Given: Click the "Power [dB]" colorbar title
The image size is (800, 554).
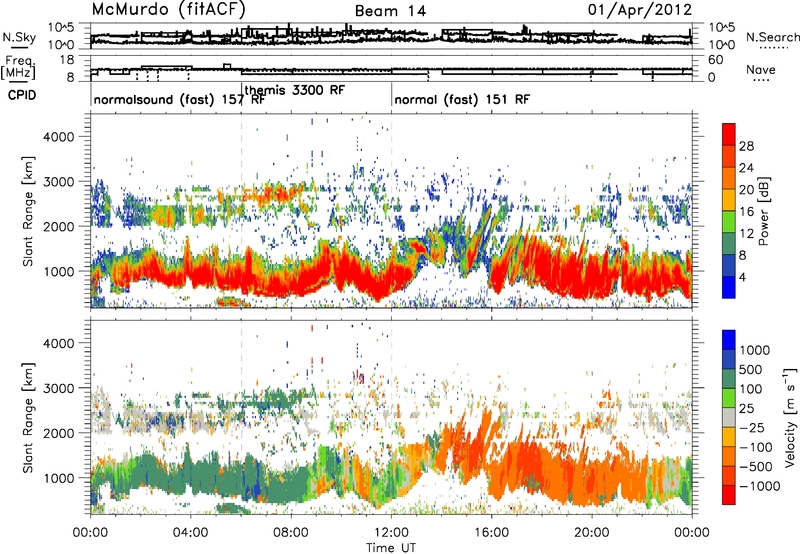Looking at the screenshot, I should pyautogui.click(x=764, y=211).
